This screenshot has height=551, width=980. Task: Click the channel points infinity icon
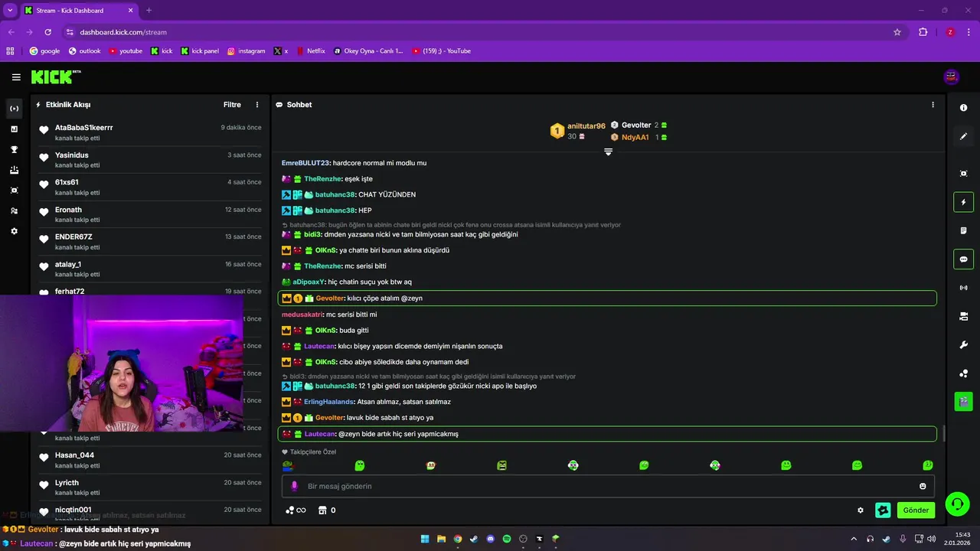click(296, 510)
